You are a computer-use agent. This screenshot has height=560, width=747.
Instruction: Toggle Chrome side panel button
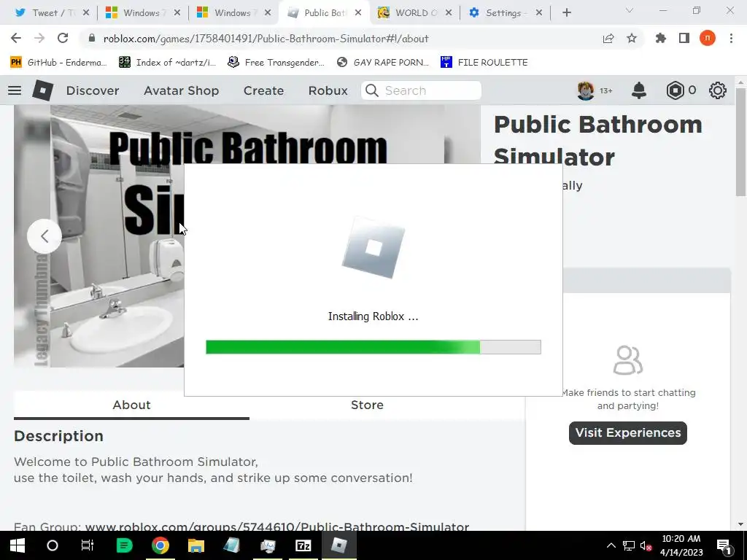684,38
